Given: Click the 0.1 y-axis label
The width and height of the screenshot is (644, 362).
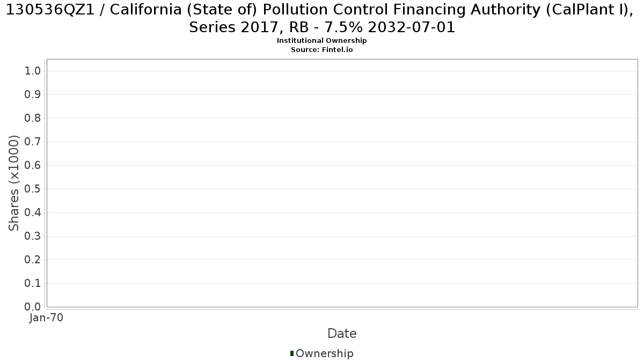Looking at the screenshot, I should click(33, 284).
